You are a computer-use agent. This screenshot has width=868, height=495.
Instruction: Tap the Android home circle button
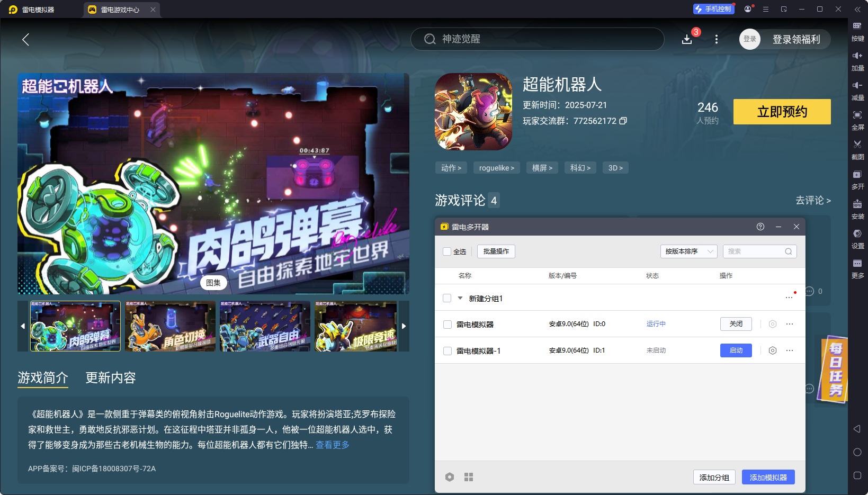click(857, 452)
